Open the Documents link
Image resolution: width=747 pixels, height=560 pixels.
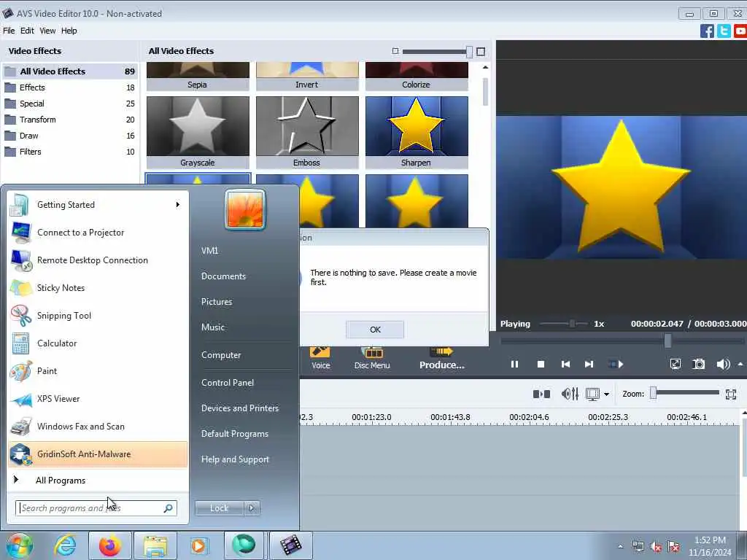point(223,276)
